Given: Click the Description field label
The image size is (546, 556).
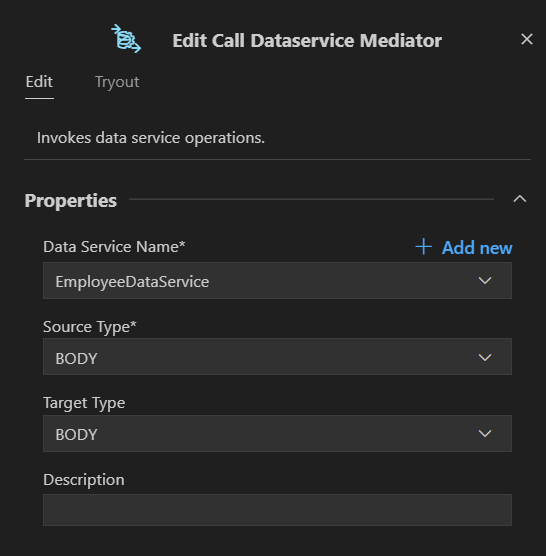Looking at the screenshot, I should [x=84, y=480].
